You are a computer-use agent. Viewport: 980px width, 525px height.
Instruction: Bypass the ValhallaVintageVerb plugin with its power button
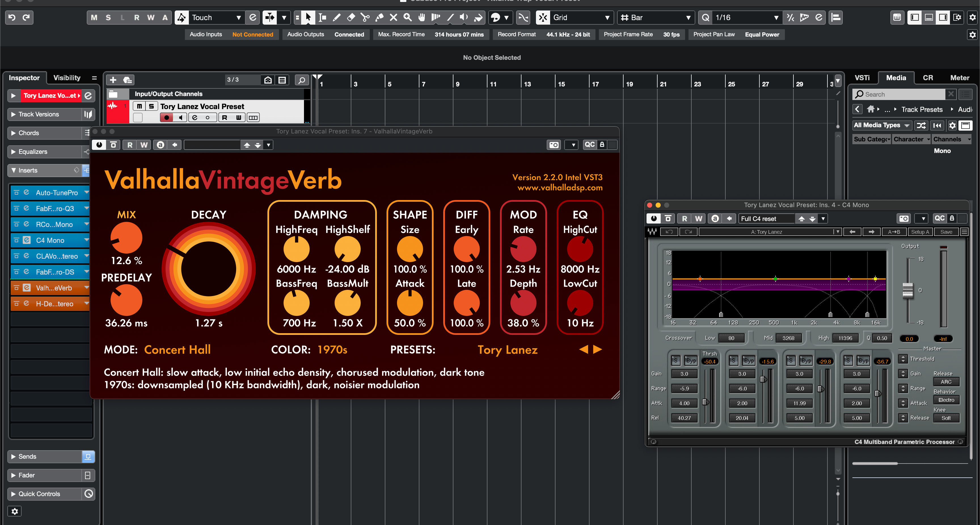(x=99, y=144)
